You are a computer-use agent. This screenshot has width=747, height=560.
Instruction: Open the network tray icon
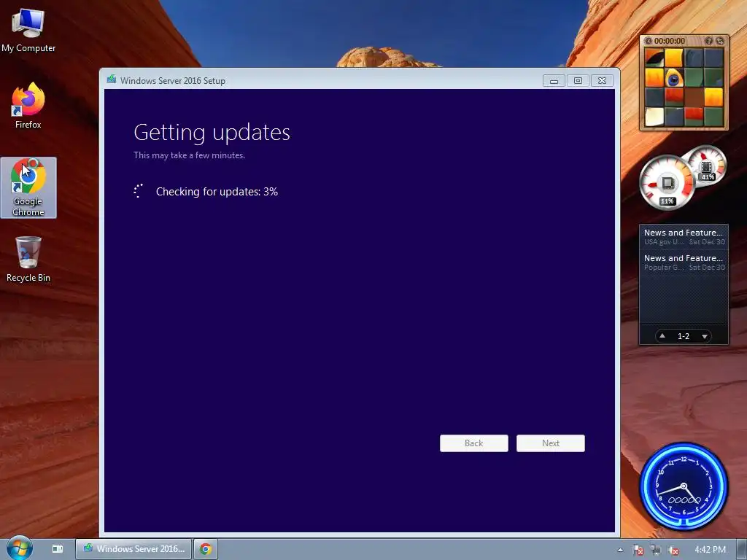656,550
